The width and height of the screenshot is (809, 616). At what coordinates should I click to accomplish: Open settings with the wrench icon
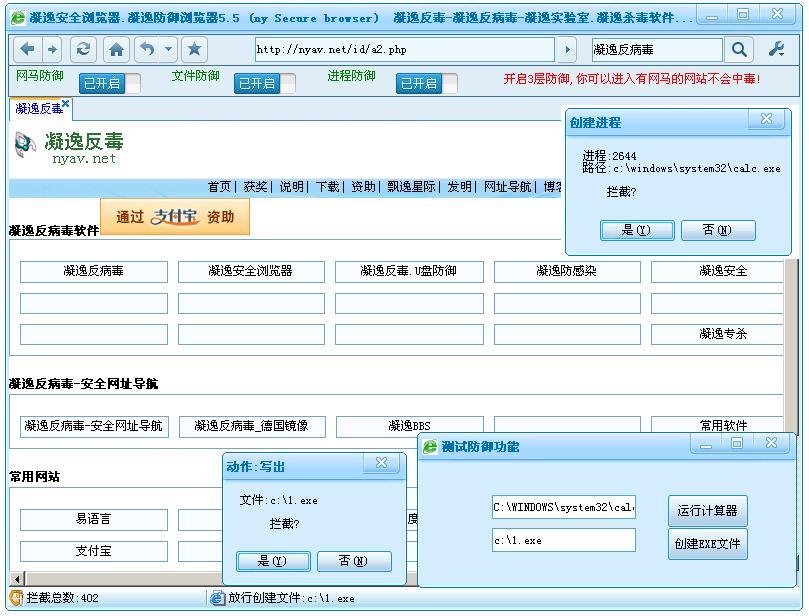[776, 50]
